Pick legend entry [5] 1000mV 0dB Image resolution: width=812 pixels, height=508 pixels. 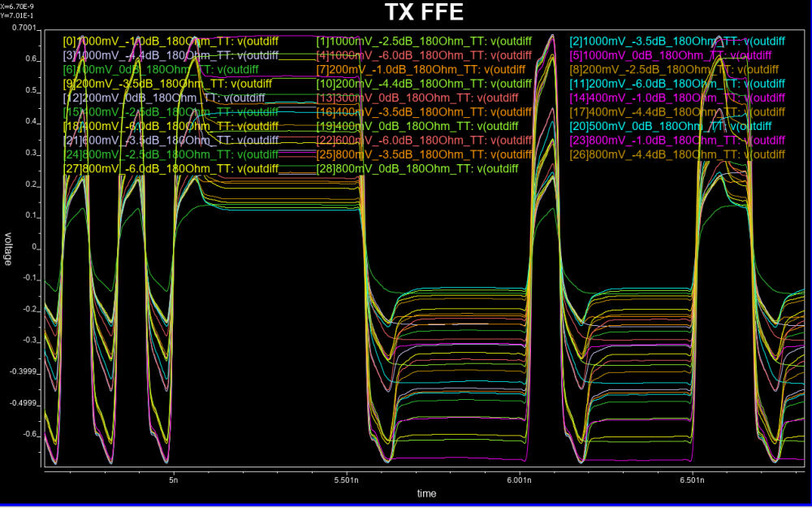(x=677, y=55)
